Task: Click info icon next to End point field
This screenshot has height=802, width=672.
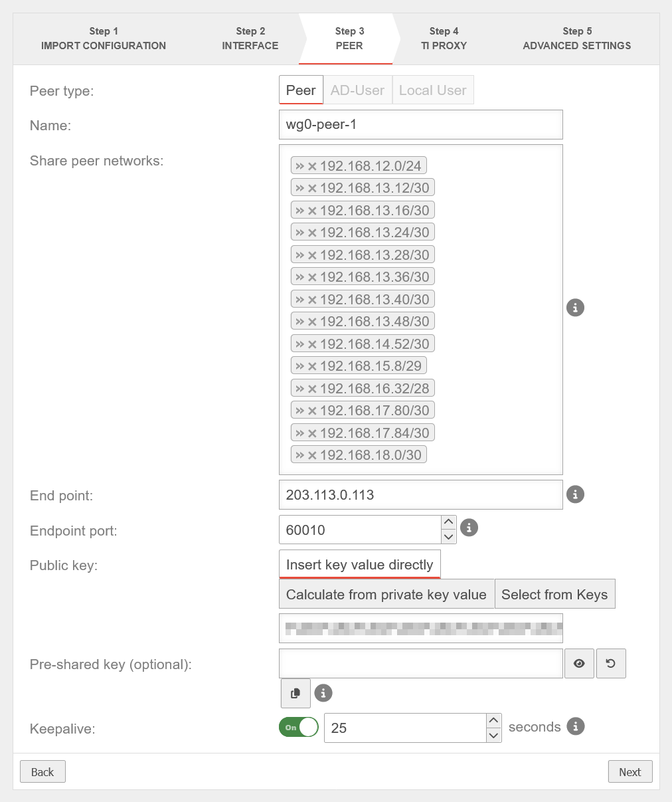Action: [575, 494]
